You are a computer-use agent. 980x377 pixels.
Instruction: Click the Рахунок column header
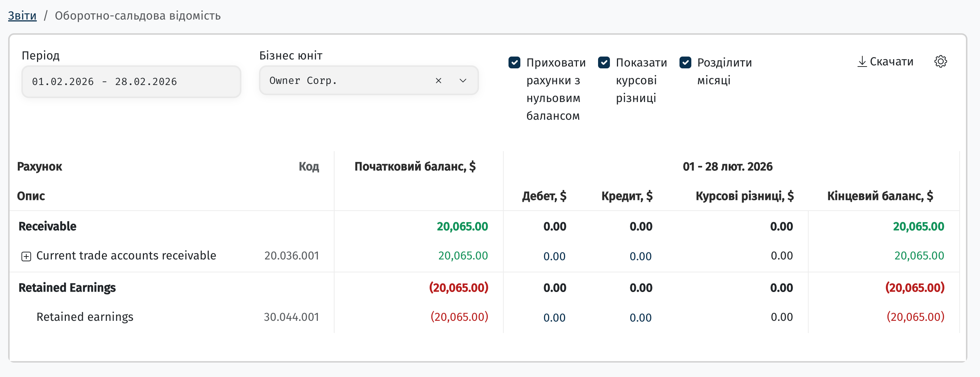pos(40,166)
